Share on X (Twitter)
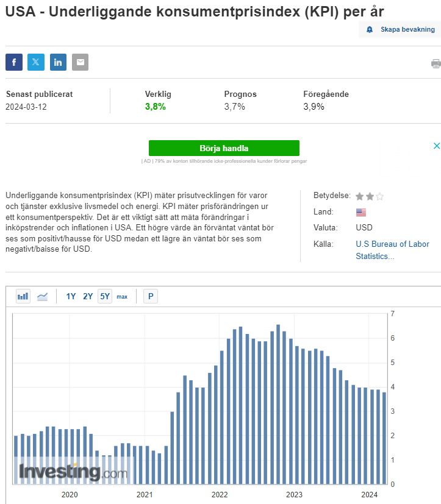The image size is (441, 504). tap(36, 62)
